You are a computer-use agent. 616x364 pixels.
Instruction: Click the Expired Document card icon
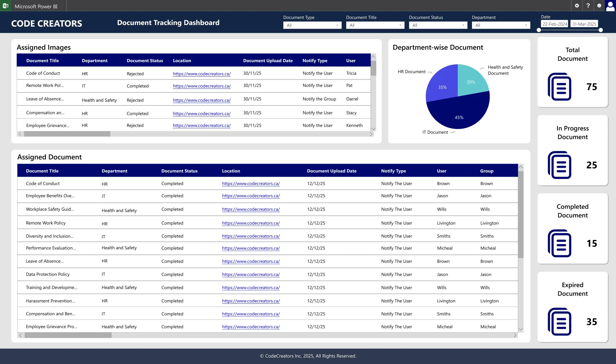pyautogui.click(x=560, y=322)
